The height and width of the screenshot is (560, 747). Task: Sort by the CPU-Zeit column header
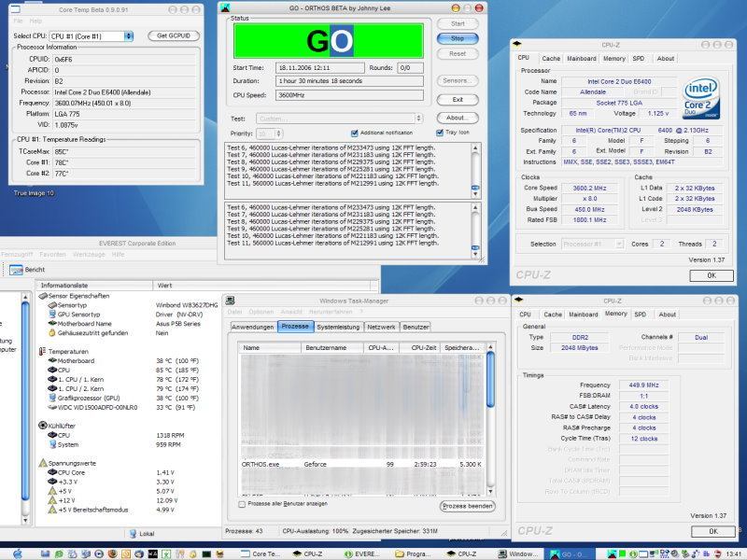[x=419, y=347]
